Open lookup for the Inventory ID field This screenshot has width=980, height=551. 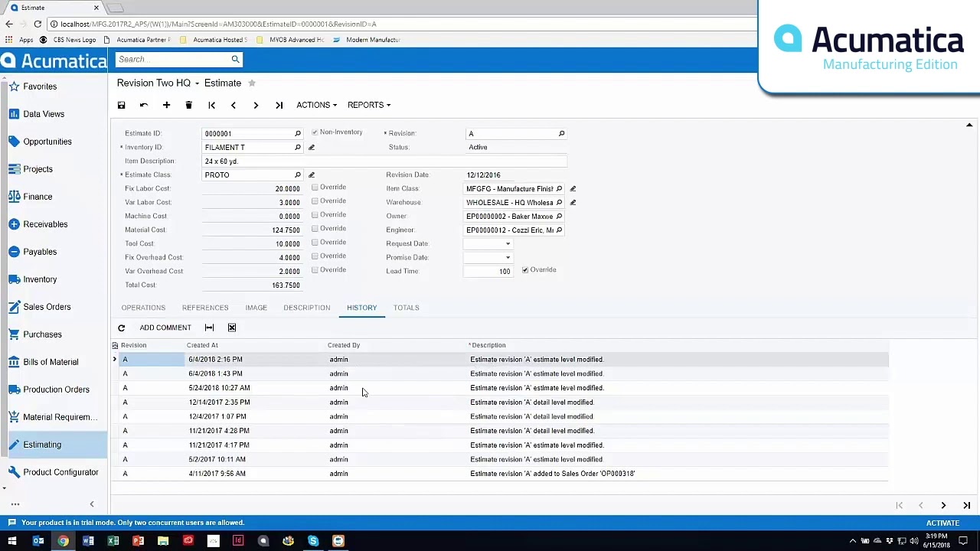click(298, 147)
